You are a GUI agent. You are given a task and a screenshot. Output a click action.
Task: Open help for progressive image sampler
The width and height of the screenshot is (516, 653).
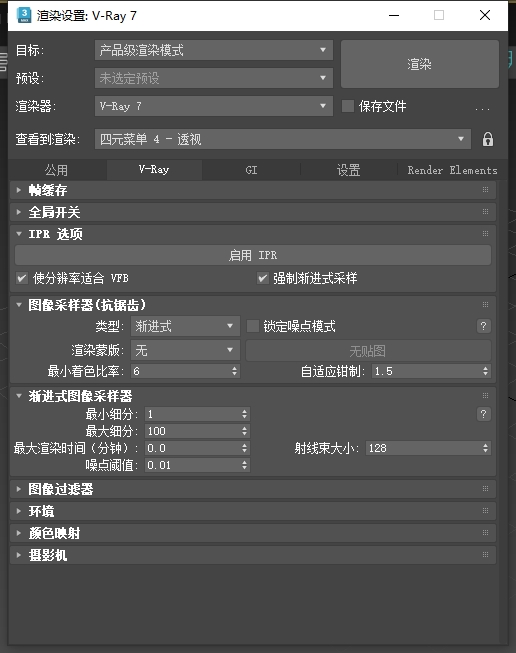484,414
